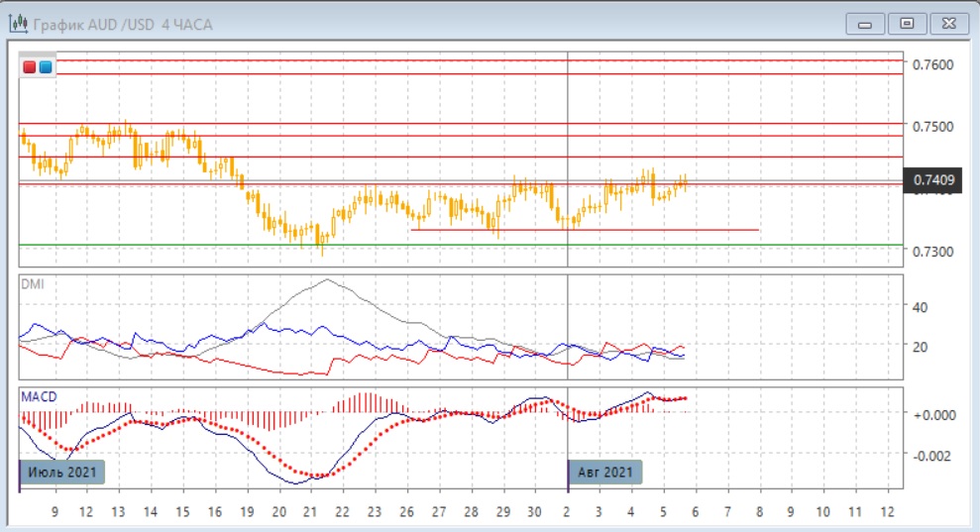Select the DMI indicator label
This screenshot has height=532, width=980.
tap(33, 284)
